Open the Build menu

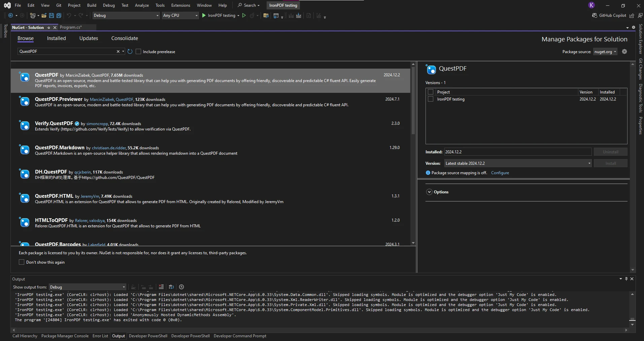coord(92,5)
